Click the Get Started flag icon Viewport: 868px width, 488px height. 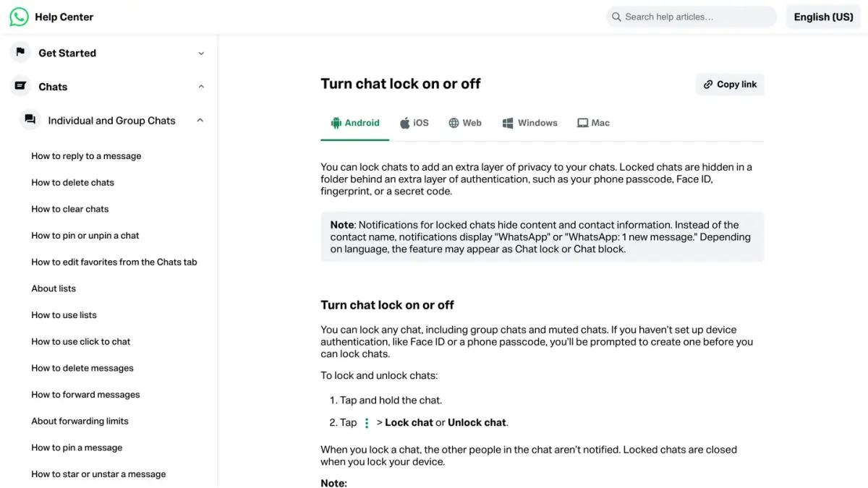coord(20,52)
